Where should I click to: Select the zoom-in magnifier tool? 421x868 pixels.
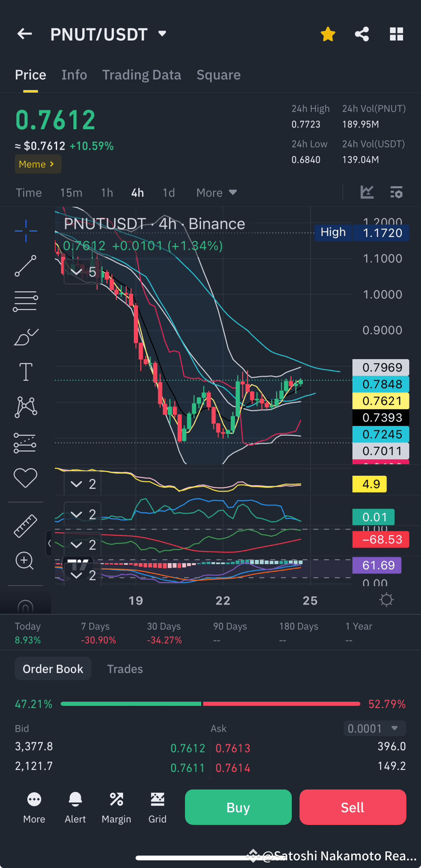tap(24, 561)
